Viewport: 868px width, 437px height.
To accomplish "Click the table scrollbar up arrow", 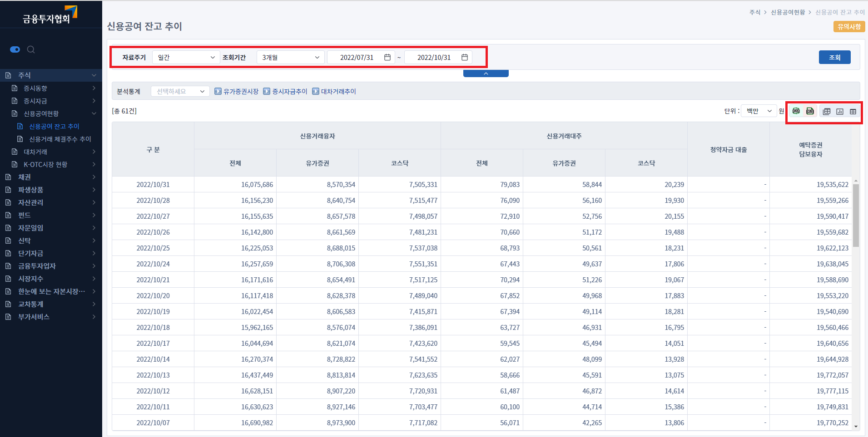I will [856, 181].
